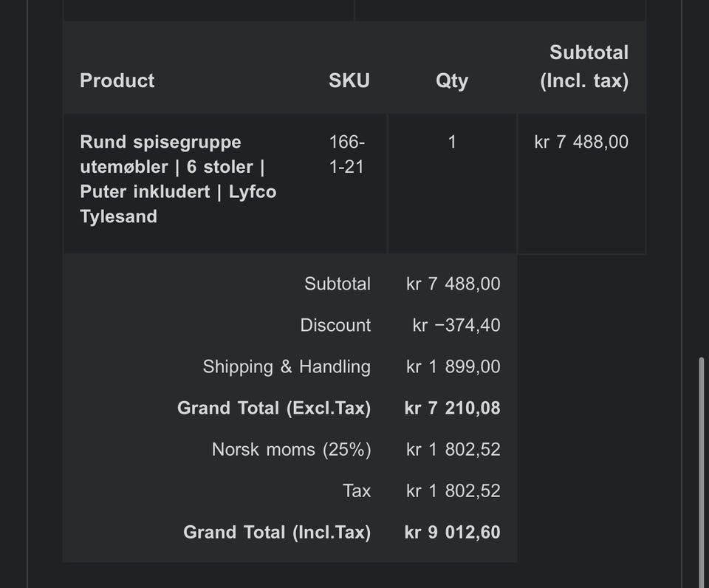709x588 pixels.
Task: Click the Shipping & Handling label
Action: [x=287, y=366]
